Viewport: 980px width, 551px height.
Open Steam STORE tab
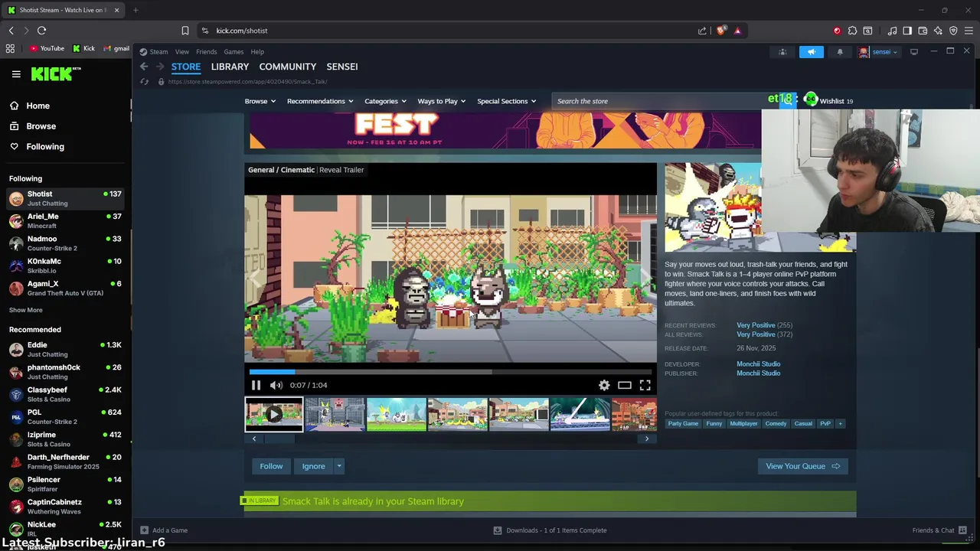186,67
